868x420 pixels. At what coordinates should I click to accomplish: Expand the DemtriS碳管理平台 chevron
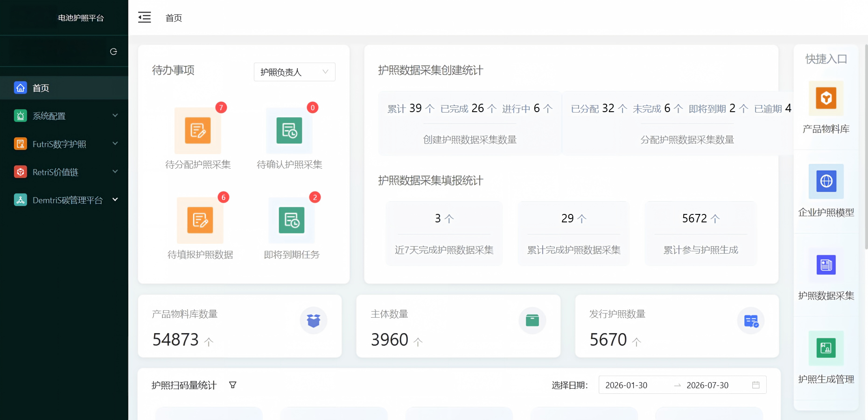115,199
